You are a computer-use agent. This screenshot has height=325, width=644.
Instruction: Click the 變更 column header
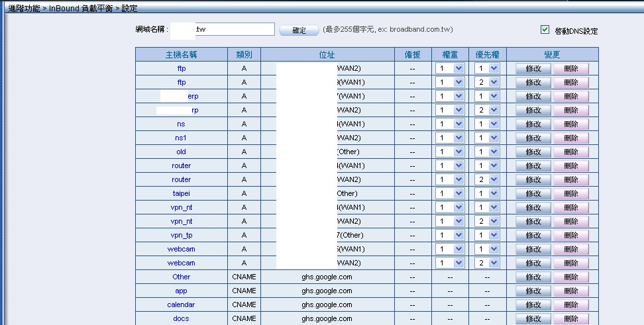552,54
